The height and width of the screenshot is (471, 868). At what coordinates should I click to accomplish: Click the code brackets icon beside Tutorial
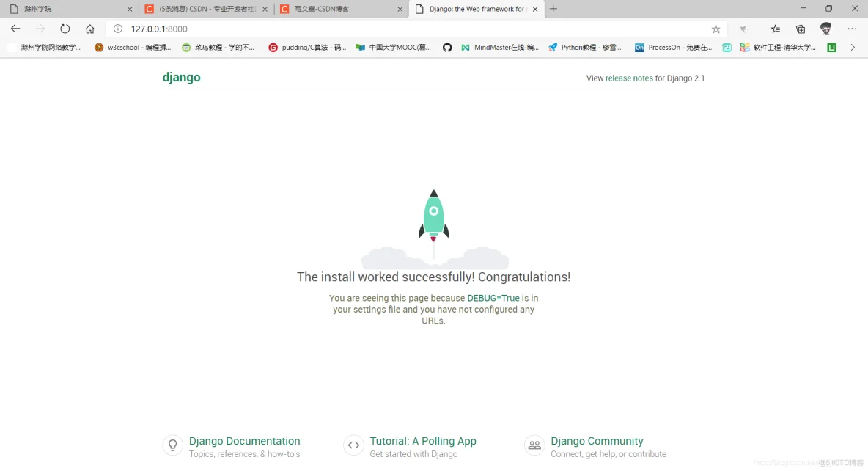point(354,445)
